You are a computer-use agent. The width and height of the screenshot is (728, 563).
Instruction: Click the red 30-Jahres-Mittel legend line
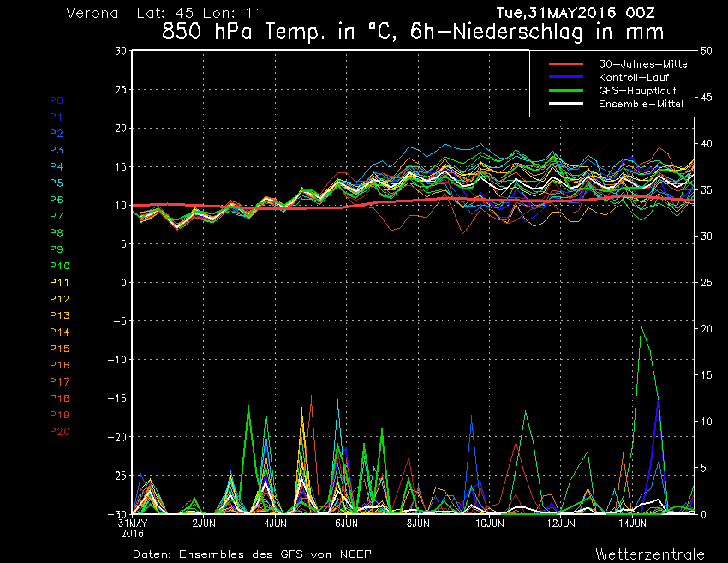tap(566, 63)
